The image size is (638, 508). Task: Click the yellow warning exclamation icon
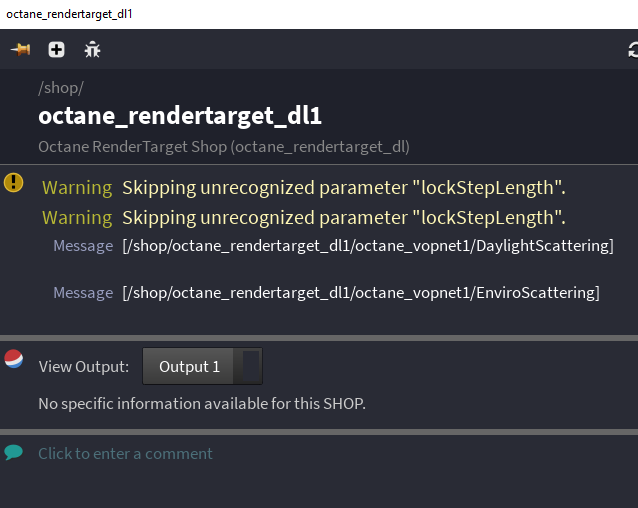tap(13, 182)
